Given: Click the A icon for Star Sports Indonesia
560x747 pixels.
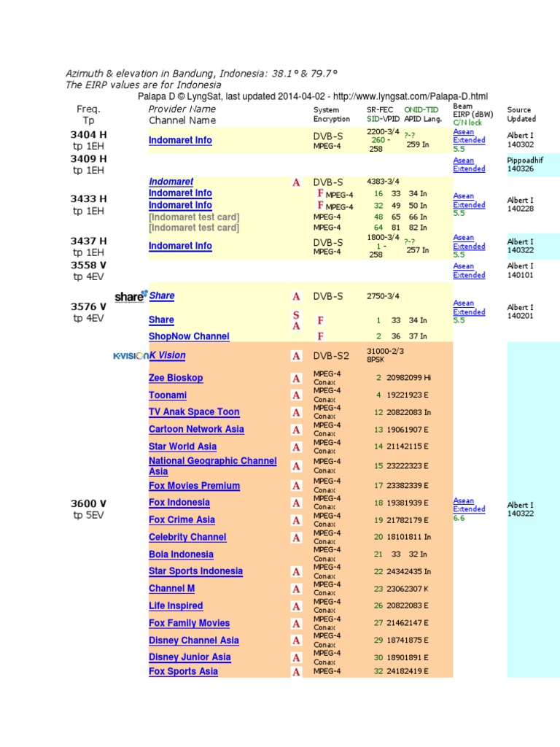Looking at the screenshot, I should pos(296,572).
